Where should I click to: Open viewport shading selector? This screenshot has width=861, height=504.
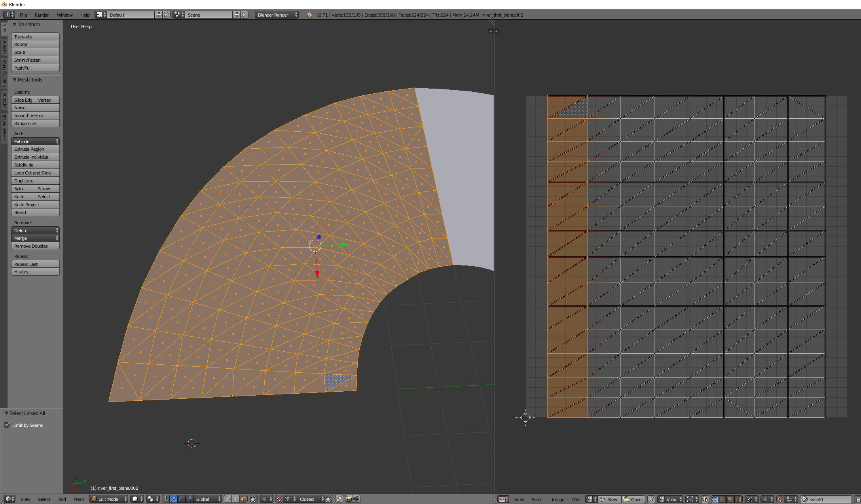137,499
